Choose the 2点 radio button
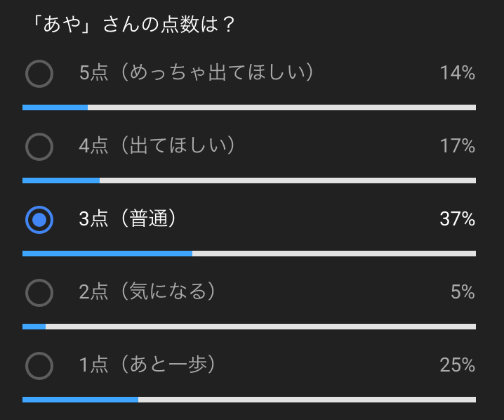 coord(39,293)
